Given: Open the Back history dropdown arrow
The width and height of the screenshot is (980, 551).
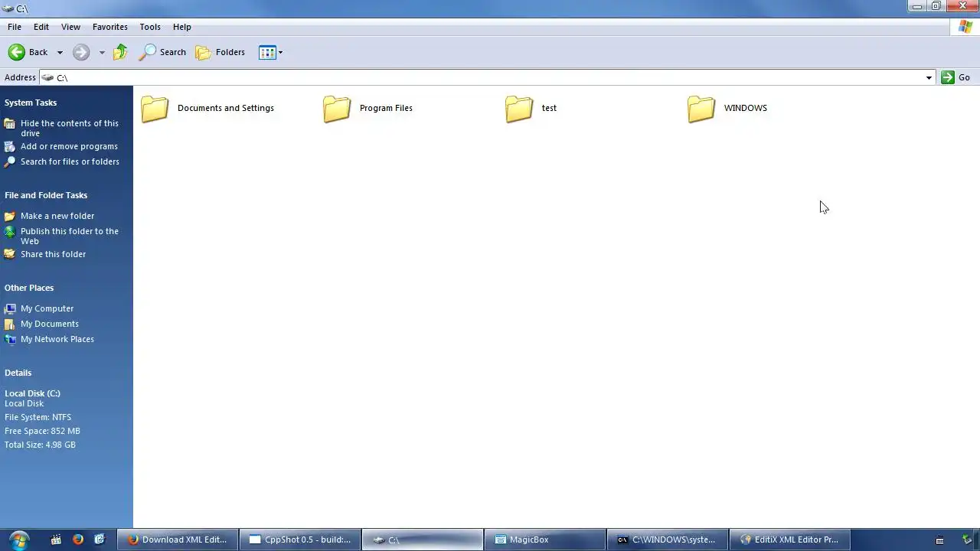Looking at the screenshot, I should pos(60,53).
